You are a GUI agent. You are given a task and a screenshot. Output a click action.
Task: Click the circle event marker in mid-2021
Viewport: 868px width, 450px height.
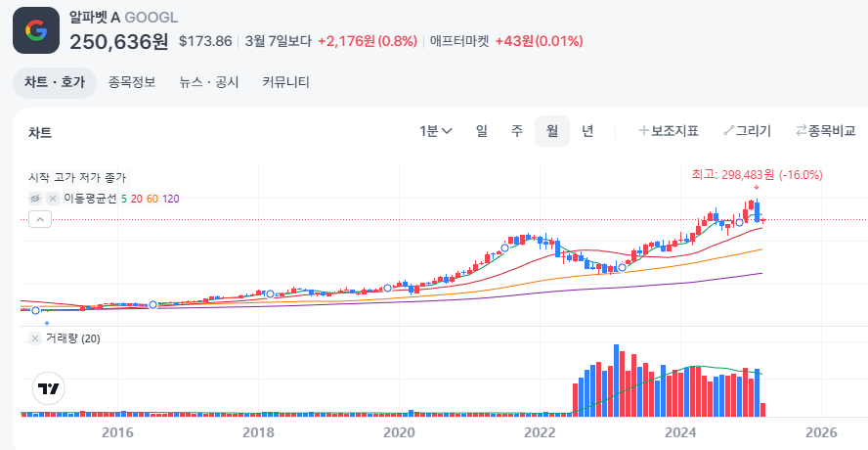(x=504, y=247)
